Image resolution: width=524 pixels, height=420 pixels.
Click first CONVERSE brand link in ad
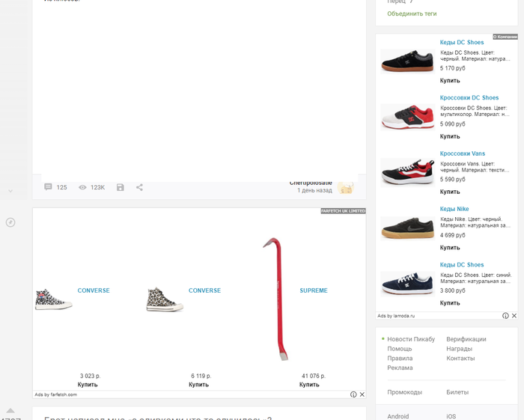coord(94,290)
